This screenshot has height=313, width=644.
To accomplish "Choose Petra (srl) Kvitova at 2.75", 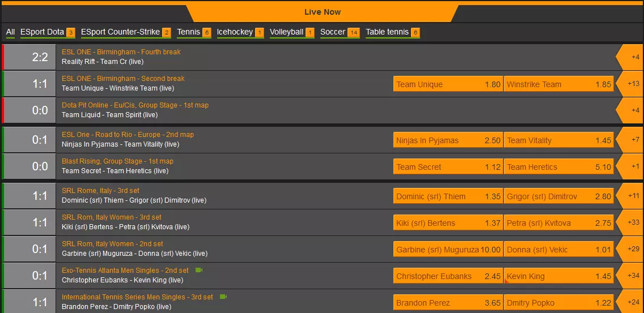I will 559,223.
